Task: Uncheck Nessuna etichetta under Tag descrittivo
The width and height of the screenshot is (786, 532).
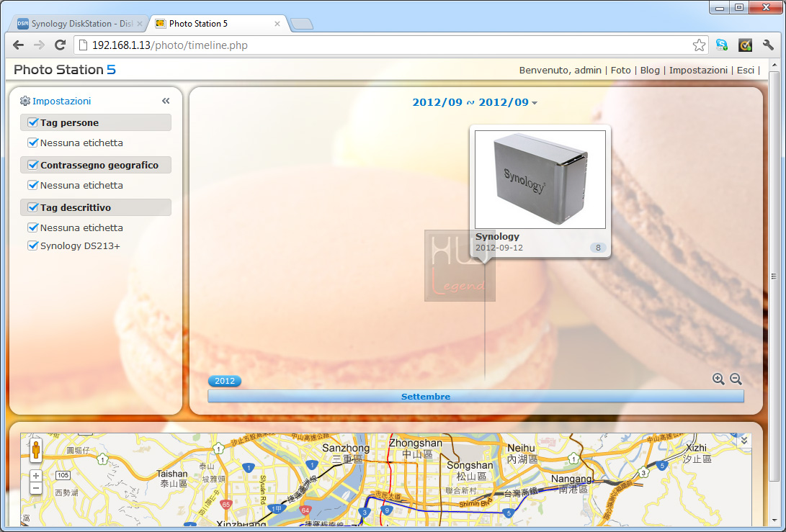Action: (x=33, y=227)
